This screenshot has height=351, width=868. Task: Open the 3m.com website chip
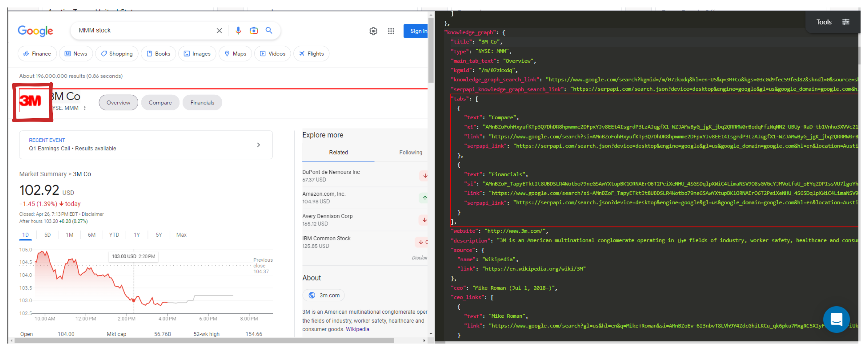(x=323, y=295)
